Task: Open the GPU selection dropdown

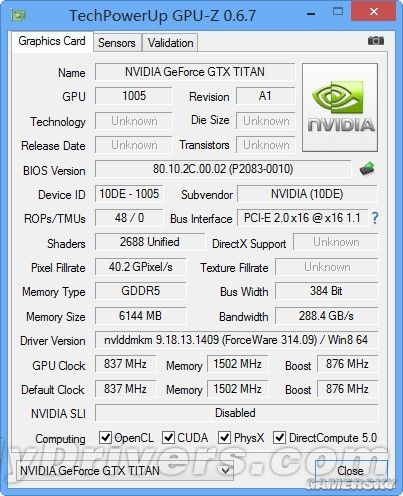Action: point(125,471)
